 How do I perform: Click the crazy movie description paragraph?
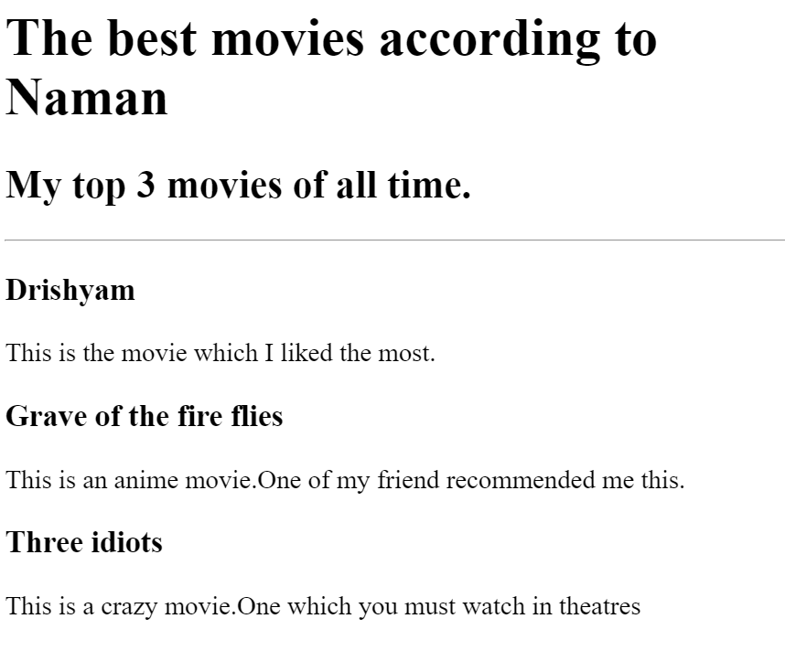[323, 606]
